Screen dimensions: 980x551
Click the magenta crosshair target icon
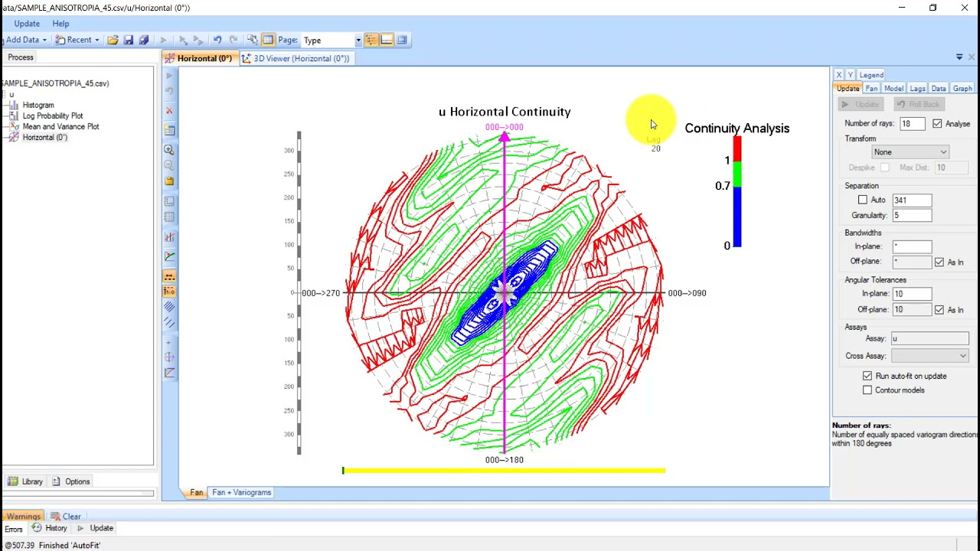(x=169, y=357)
